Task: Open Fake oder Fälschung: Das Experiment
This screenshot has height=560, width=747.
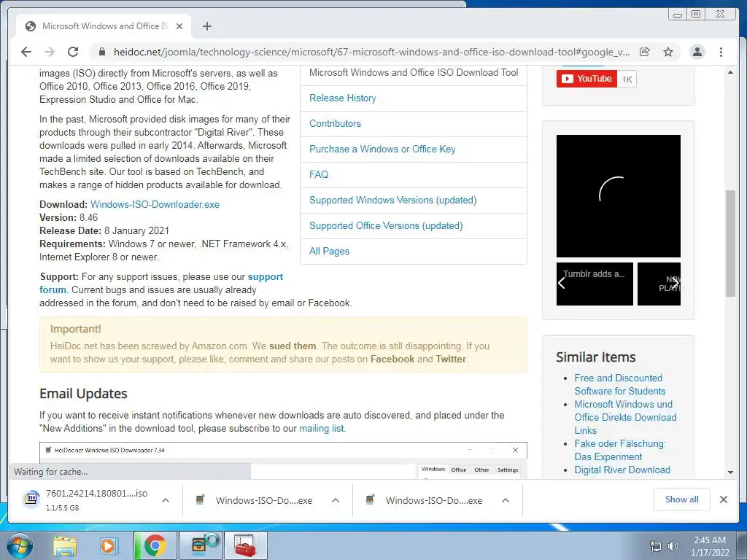Action: coord(620,450)
